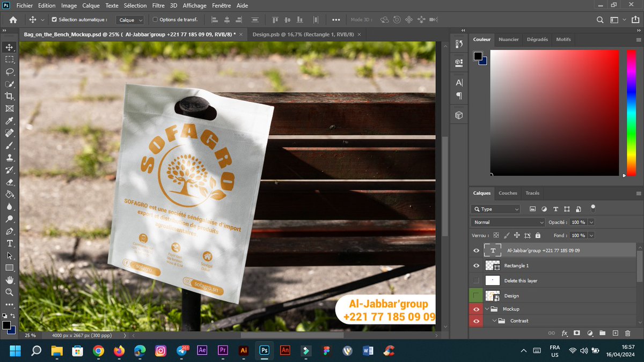644x362 pixels.
Task: Open the Dégradés panel tab
Action: pyautogui.click(x=537, y=40)
